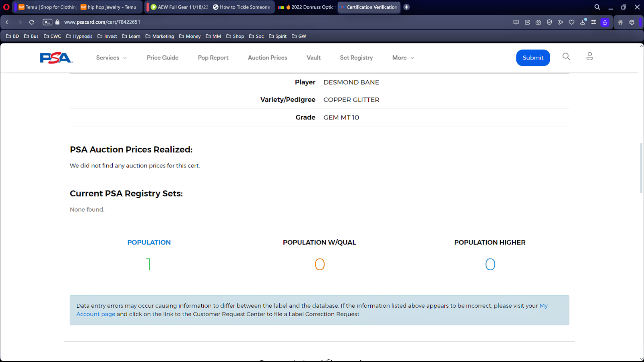
Task: Expand the Services dropdown
Action: pyautogui.click(x=111, y=58)
